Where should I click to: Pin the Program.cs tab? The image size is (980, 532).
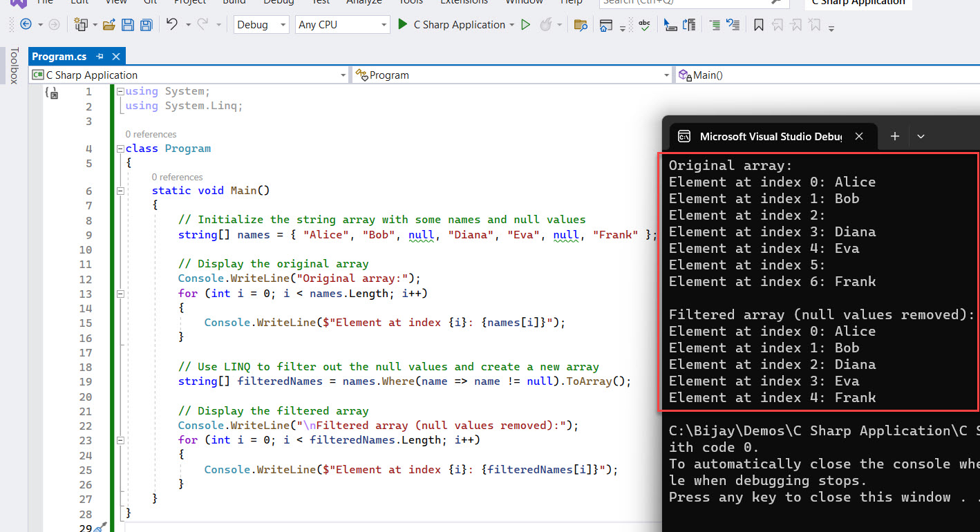[99, 56]
